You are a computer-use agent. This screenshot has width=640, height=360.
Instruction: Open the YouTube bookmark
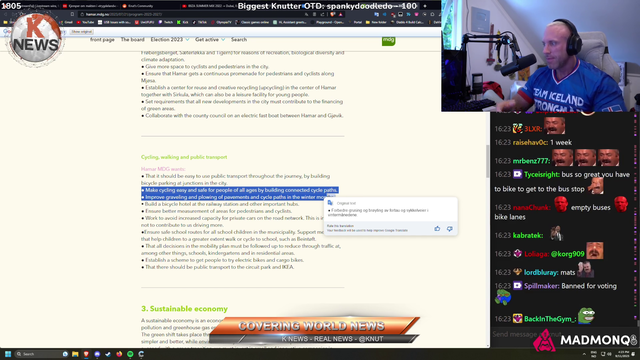[x=85, y=22]
